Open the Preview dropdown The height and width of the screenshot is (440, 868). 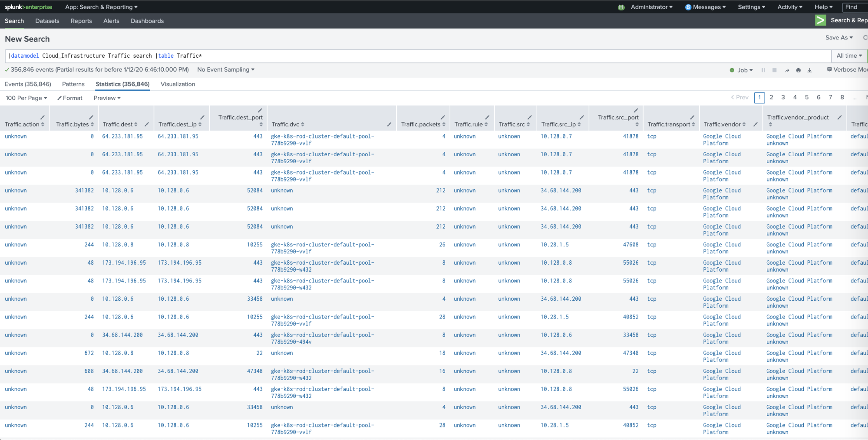107,98
